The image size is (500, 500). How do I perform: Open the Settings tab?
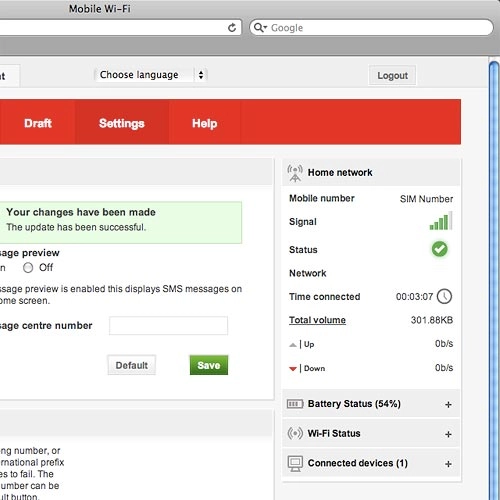[x=122, y=123]
